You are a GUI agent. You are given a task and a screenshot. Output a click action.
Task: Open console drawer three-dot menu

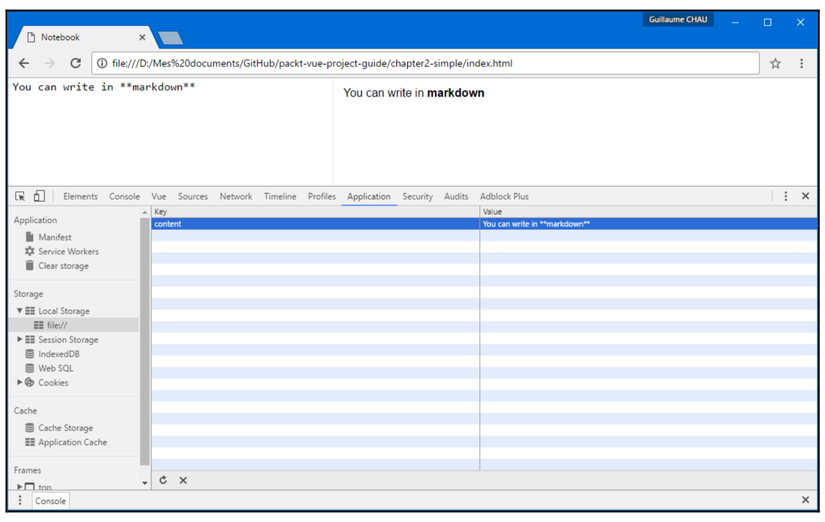tap(20, 500)
